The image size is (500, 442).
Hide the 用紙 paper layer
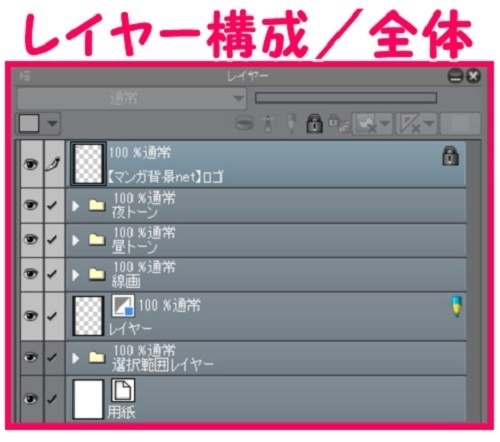(x=31, y=399)
